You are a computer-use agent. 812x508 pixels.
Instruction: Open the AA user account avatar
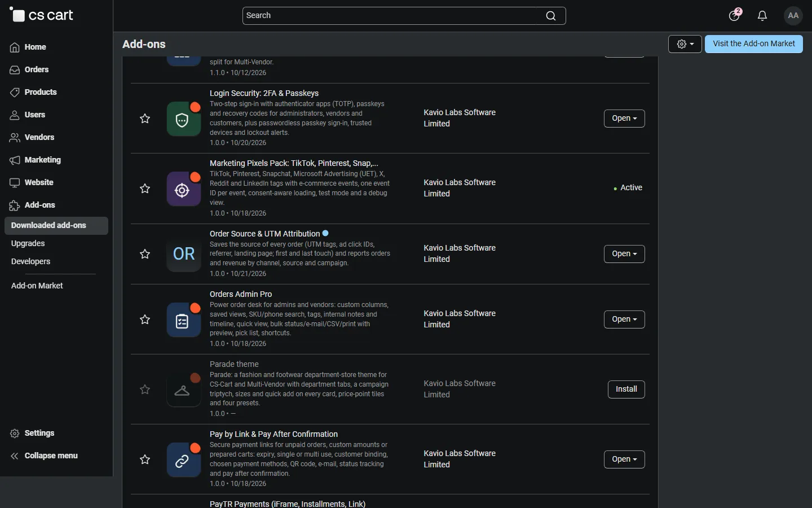pyautogui.click(x=793, y=16)
